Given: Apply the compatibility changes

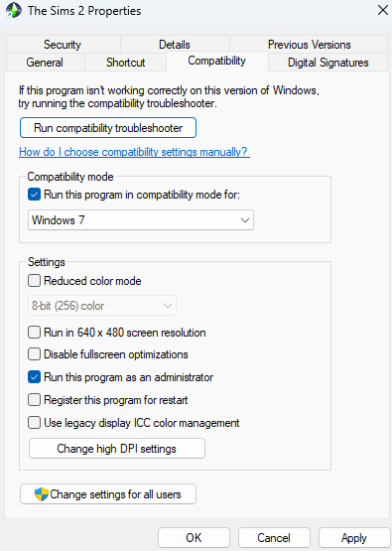Looking at the screenshot, I should coord(353,538).
